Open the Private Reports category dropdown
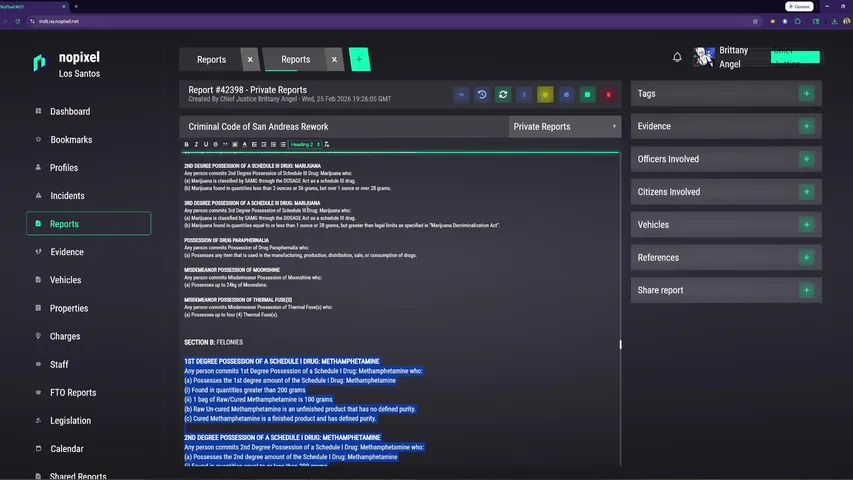 [x=565, y=126]
